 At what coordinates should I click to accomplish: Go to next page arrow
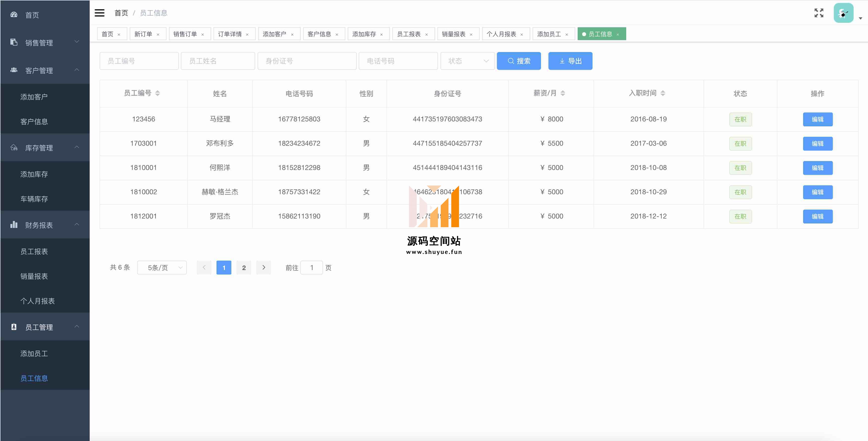264,268
